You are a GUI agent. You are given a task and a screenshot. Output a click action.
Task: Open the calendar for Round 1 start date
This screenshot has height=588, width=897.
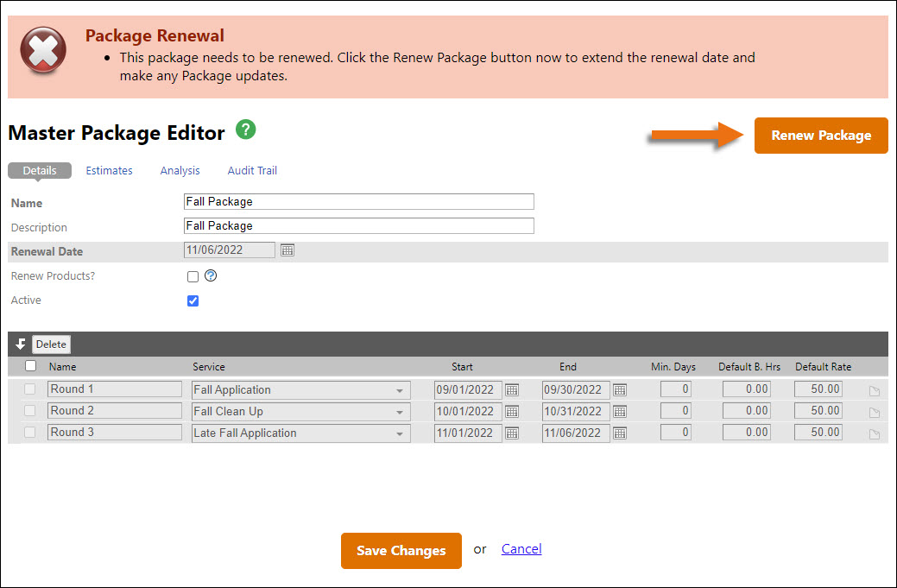click(512, 389)
